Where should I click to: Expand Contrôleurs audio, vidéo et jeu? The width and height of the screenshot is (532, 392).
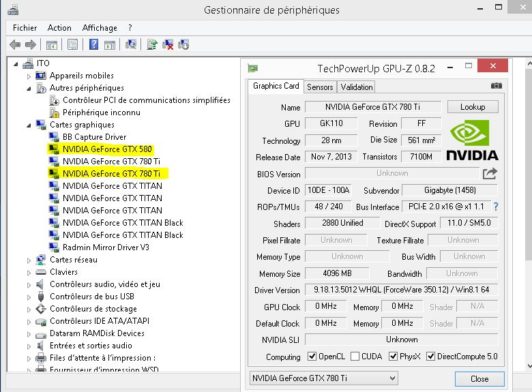click(x=29, y=285)
